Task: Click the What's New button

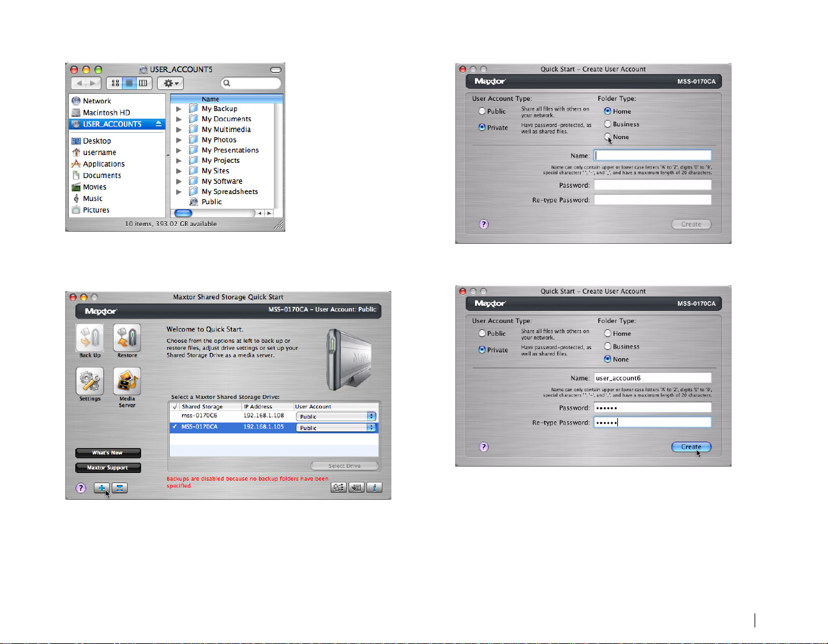Action: (108, 453)
